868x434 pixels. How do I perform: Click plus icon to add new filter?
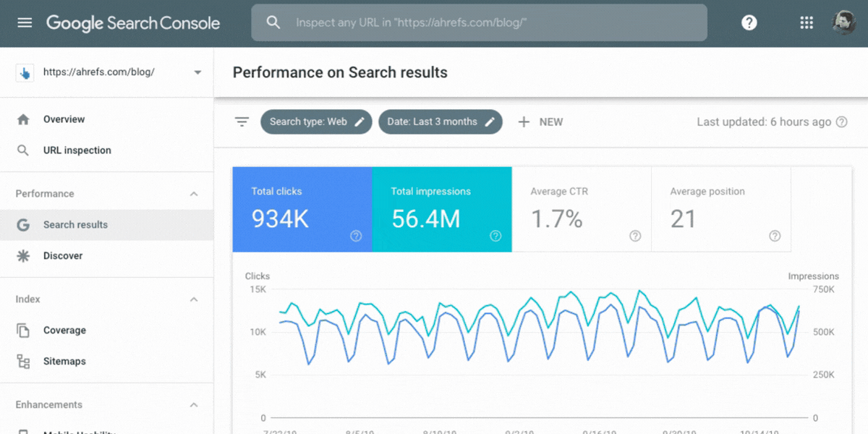524,122
